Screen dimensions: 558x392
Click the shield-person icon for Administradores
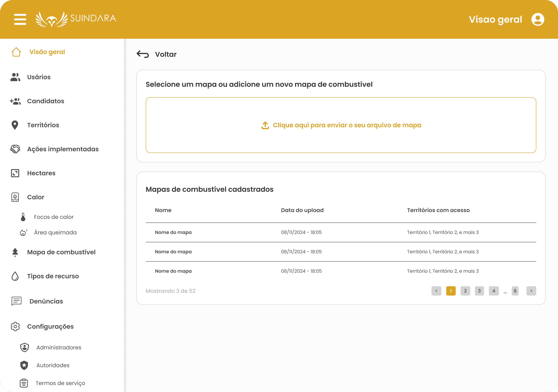(25, 348)
